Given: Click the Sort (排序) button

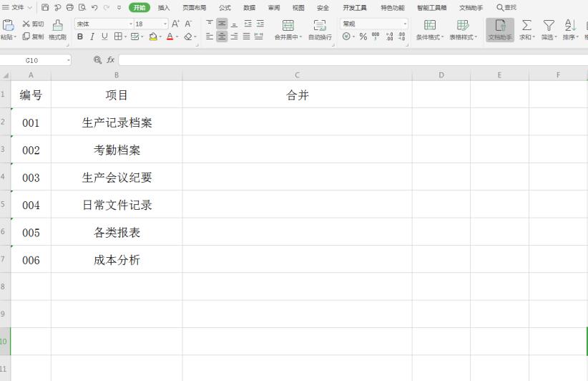Looking at the screenshot, I should [570, 30].
